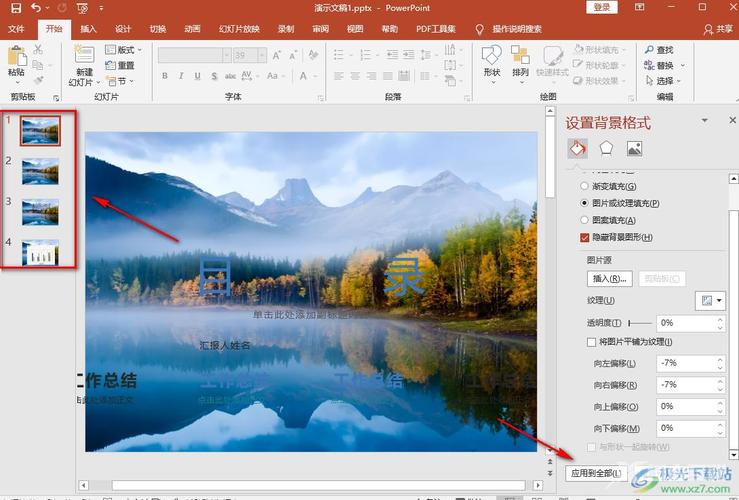Switch to the Design tab

pos(123,29)
